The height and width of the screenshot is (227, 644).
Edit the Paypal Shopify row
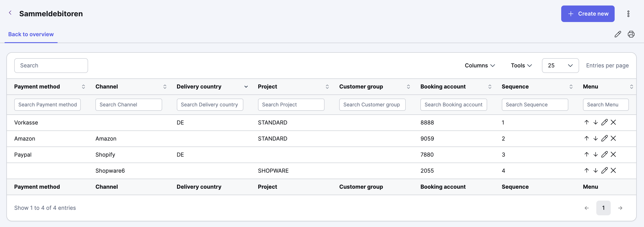point(605,154)
